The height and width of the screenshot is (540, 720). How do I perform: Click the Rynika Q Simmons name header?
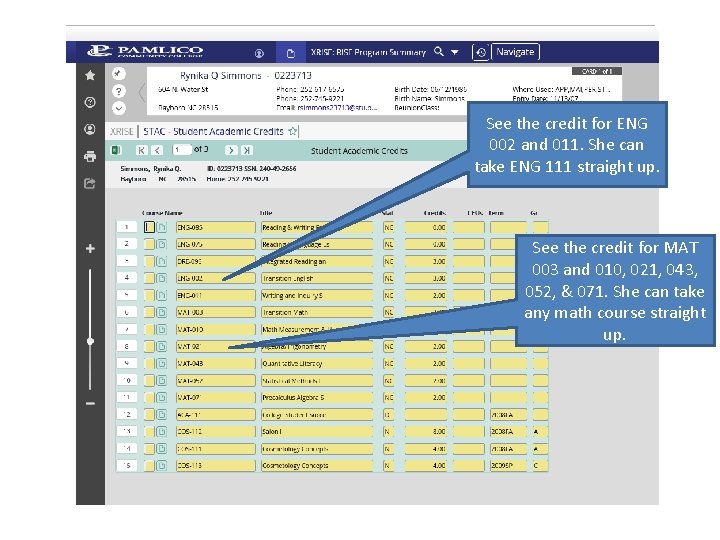point(220,75)
